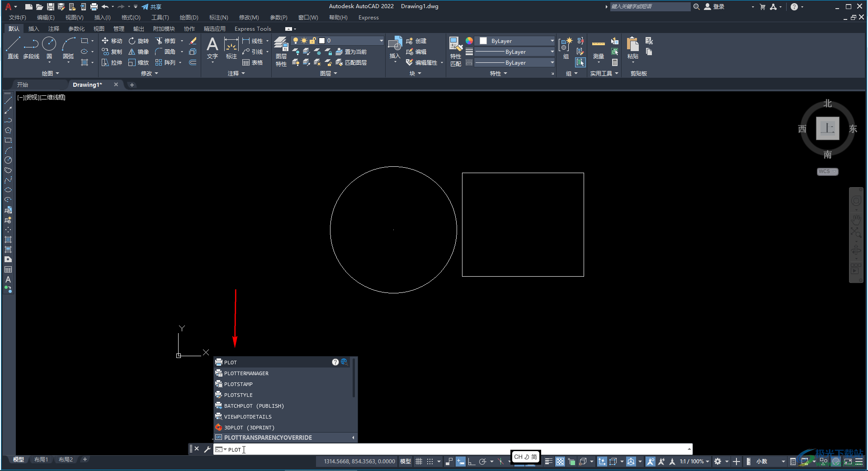
Task: Toggle dynamic input in status bar
Action: coord(460,462)
